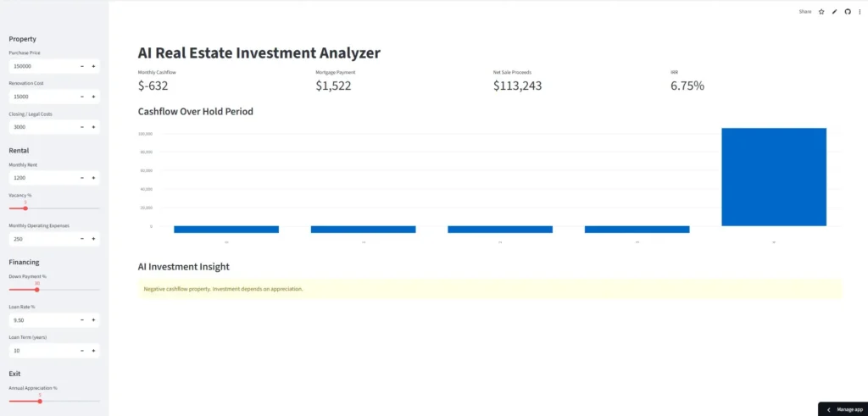Click the Monthly Rent input field

42,178
